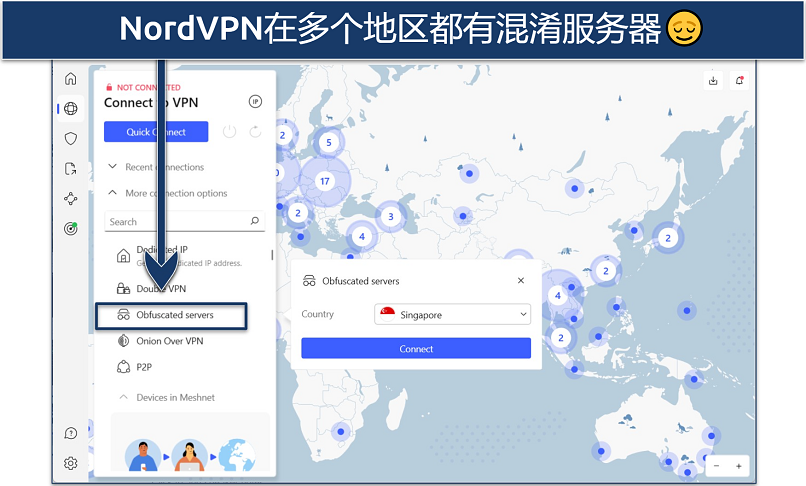Zoom in the map with plus button
This screenshot has width=806, height=486.
(739, 466)
